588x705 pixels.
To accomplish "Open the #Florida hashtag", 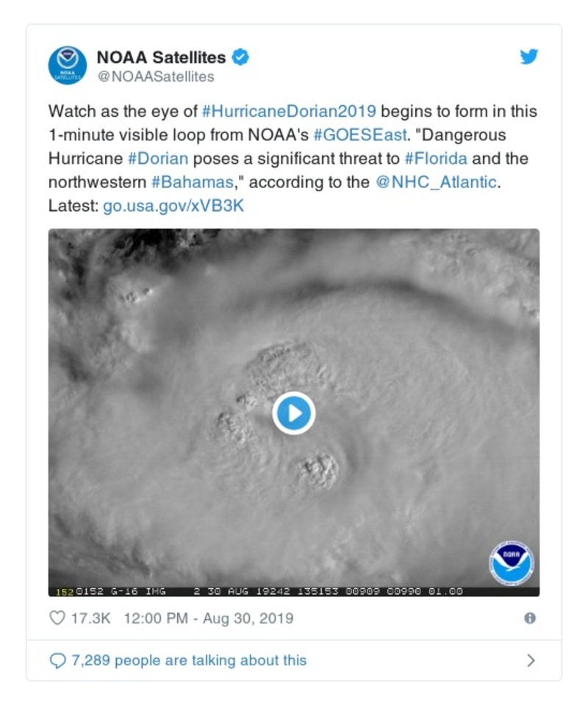I will tap(436, 159).
